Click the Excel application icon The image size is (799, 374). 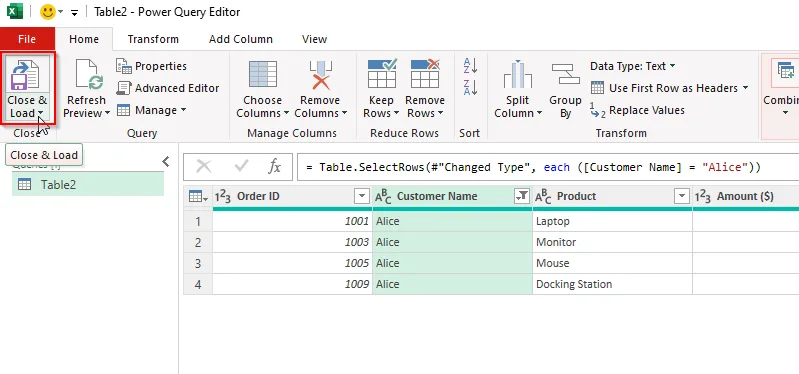(x=15, y=11)
